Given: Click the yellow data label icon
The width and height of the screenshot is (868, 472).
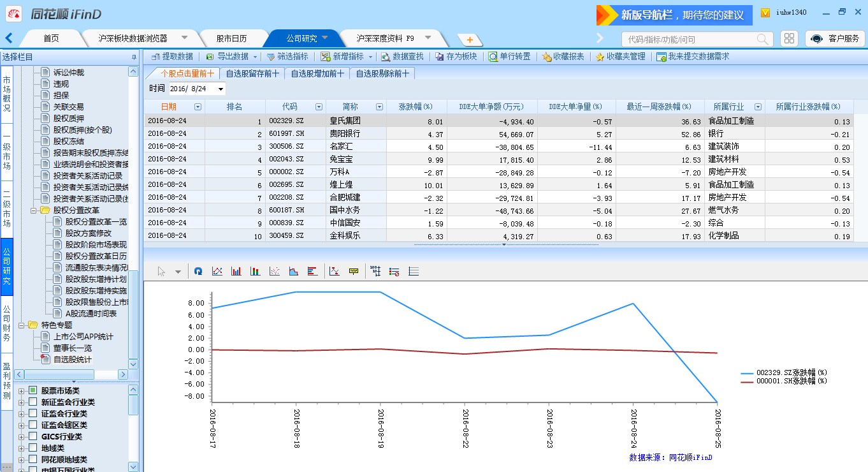Looking at the screenshot, I should point(354,271).
